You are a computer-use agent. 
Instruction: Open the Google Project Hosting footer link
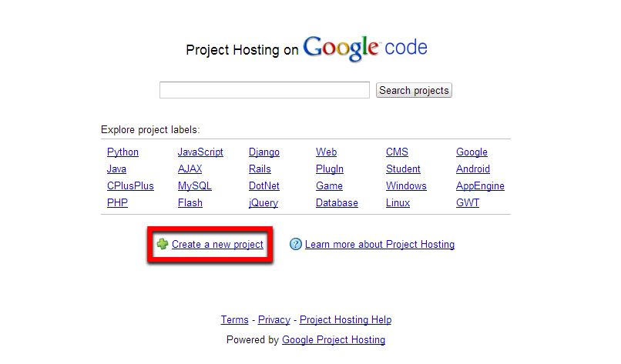pos(334,340)
